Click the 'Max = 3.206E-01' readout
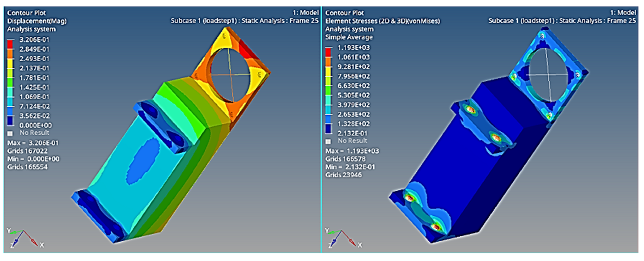 [x=33, y=143]
